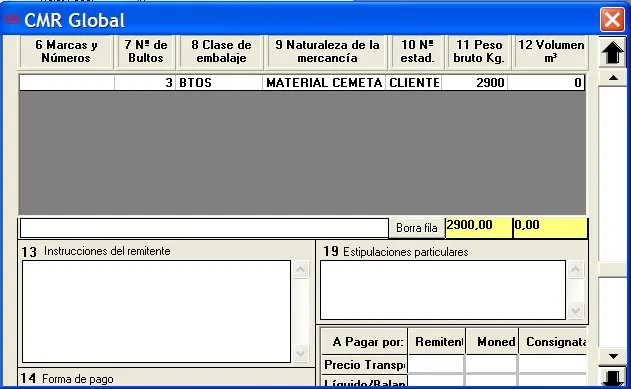Click the yellow total weight field 2900,00
The height and width of the screenshot is (389, 631).
[478, 228]
